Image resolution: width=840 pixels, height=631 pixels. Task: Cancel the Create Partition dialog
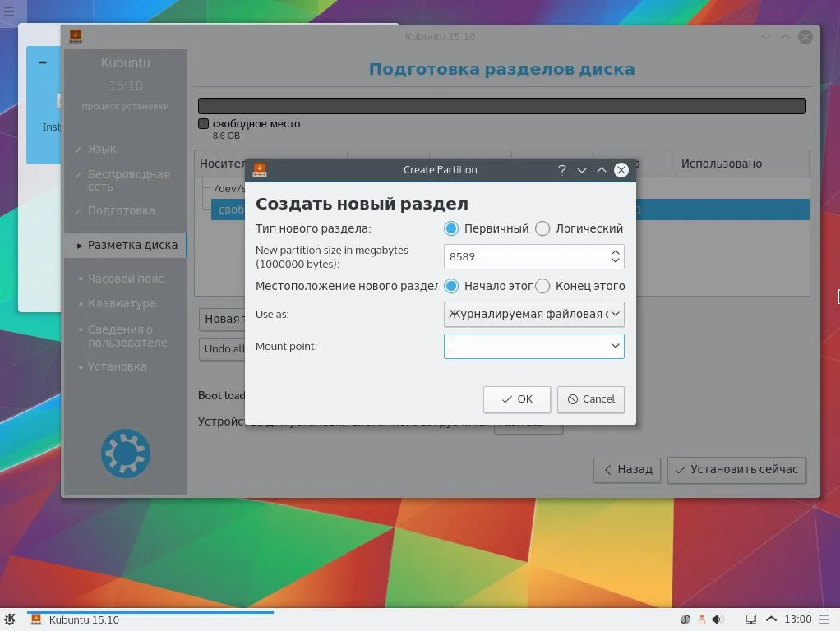pos(591,399)
